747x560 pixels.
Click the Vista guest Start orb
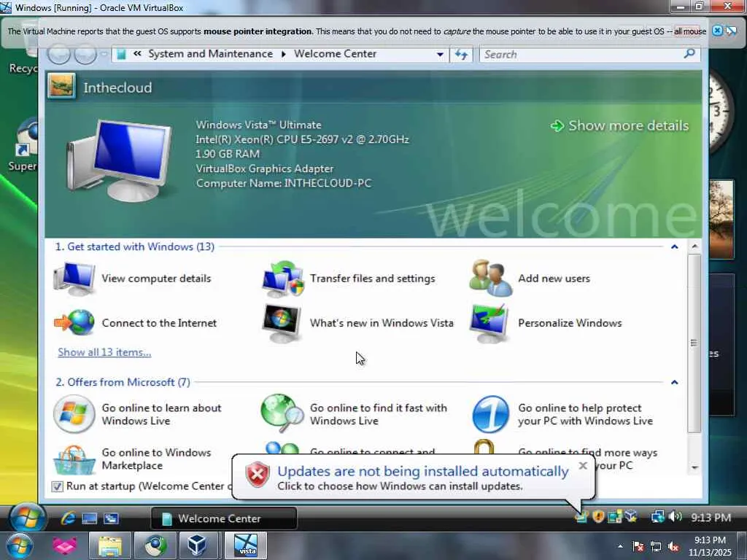pyautogui.click(x=27, y=517)
